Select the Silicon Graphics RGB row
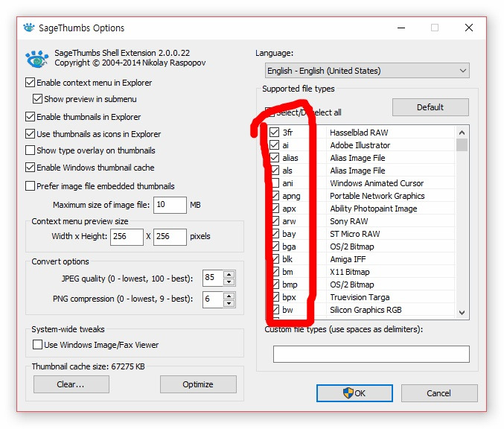Screen dimensions: 504x429 [x=366, y=310]
